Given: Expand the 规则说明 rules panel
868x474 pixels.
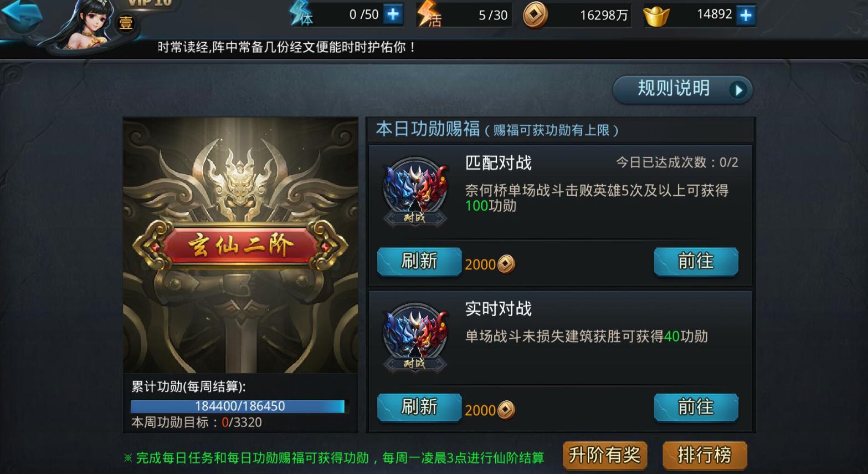Looking at the screenshot, I should (682, 89).
